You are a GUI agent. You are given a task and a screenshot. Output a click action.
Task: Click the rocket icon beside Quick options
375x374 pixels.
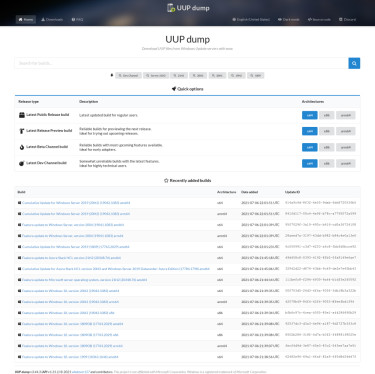[174, 89]
